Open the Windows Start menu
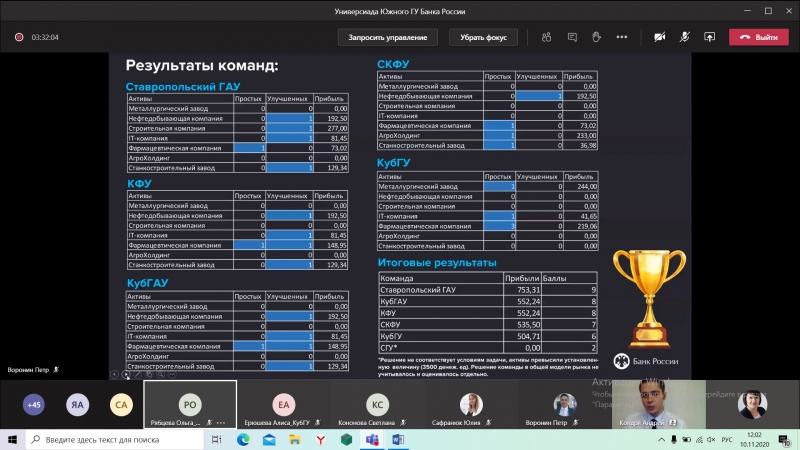 click(x=12, y=439)
